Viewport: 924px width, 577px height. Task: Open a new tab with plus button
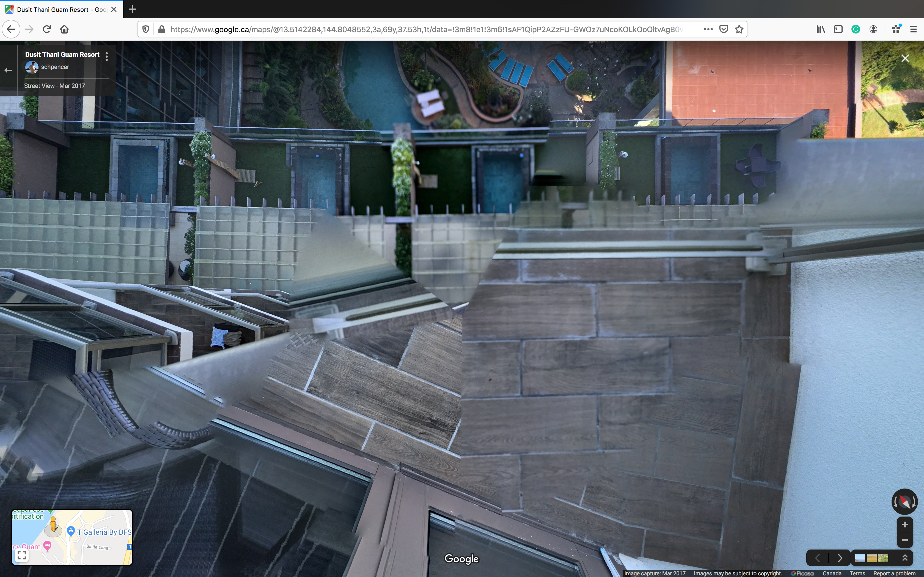point(133,9)
